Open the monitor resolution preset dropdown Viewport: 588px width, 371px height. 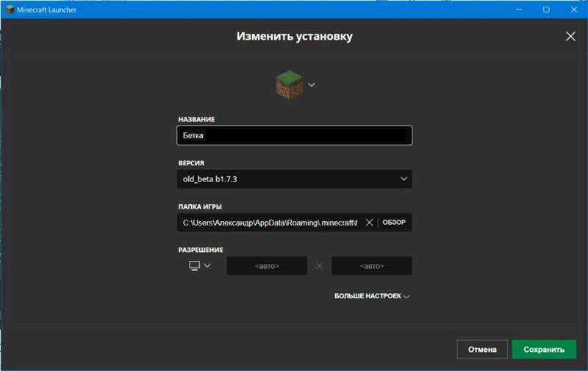click(200, 266)
